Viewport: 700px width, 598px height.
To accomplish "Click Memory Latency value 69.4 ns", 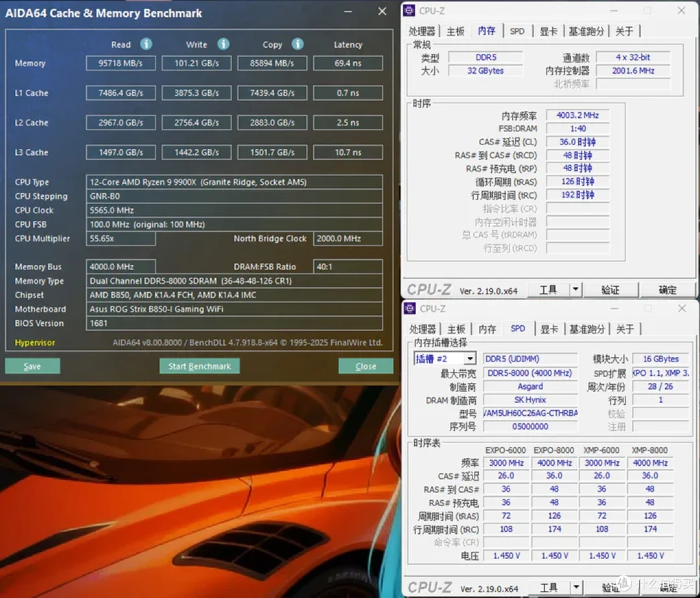I will pyautogui.click(x=348, y=63).
